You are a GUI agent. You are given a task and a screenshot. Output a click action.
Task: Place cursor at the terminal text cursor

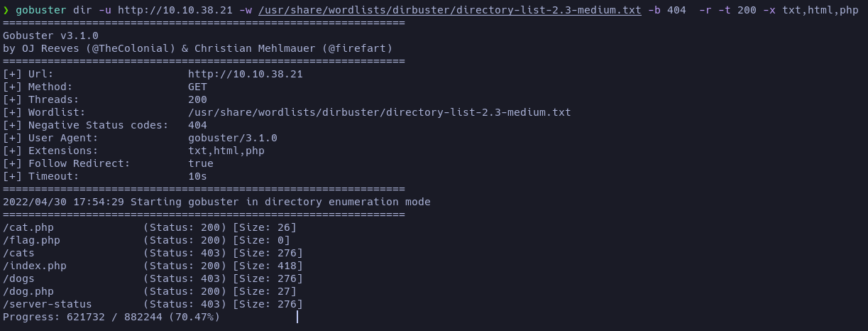[x=297, y=317]
